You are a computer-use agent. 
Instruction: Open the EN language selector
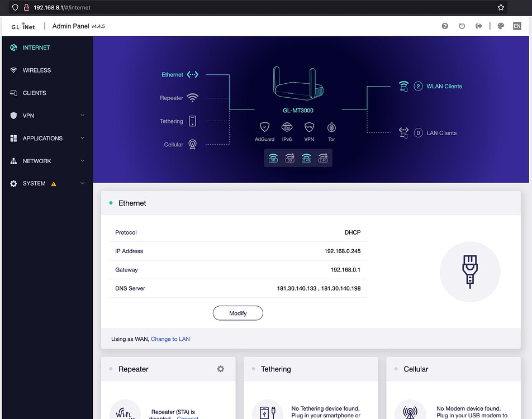(516, 26)
